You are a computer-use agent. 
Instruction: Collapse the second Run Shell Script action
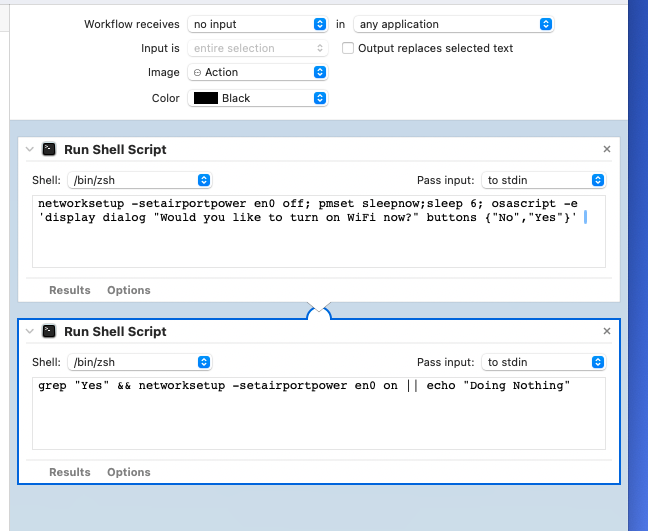coord(30,331)
